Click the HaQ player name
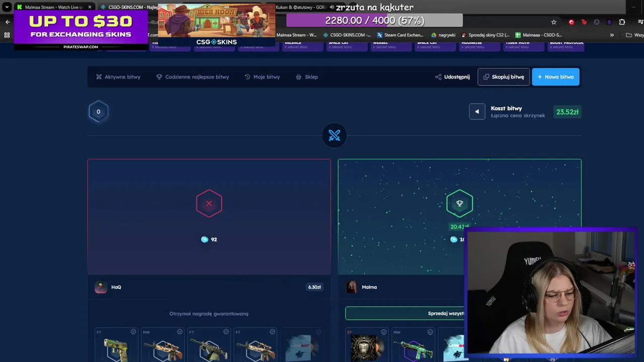 pos(116,287)
